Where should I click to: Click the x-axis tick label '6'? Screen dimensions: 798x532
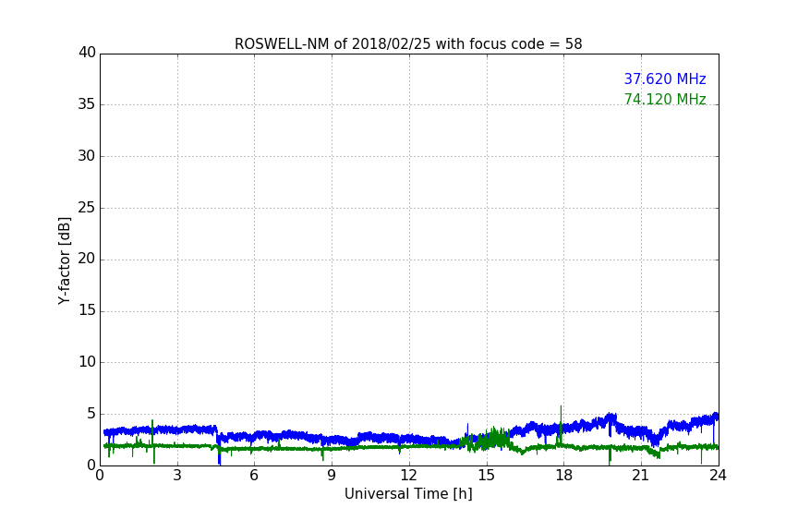pyautogui.click(x=254, y=476)
